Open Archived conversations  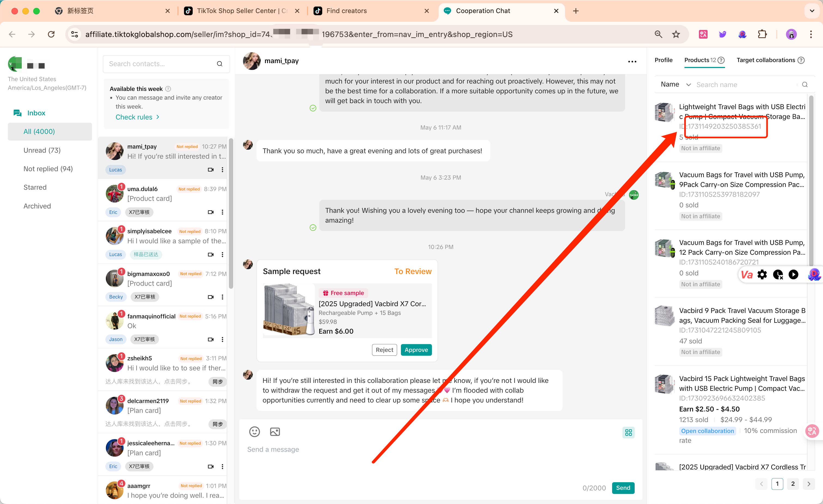click(37, 206)
